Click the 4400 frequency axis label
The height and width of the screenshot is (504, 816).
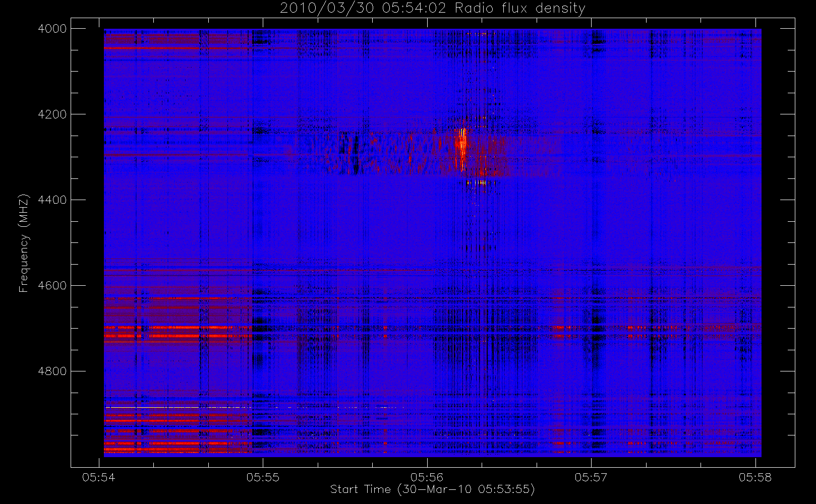52,200
